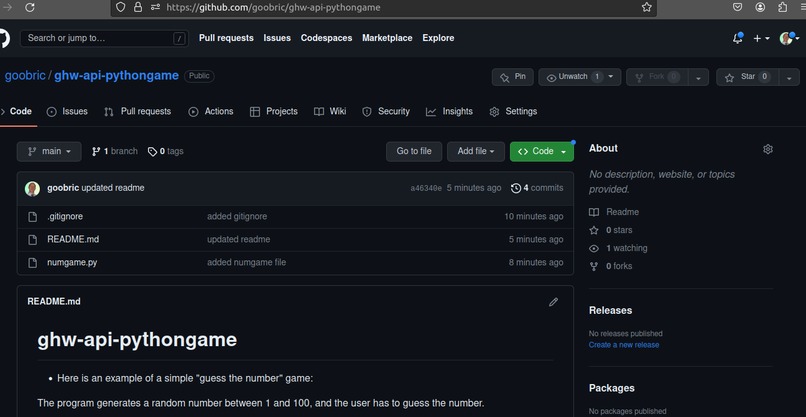The width and height of the screenshot is (806, 417).
Task: Open the plus create-new menu
Action: [x=761, y=38]
